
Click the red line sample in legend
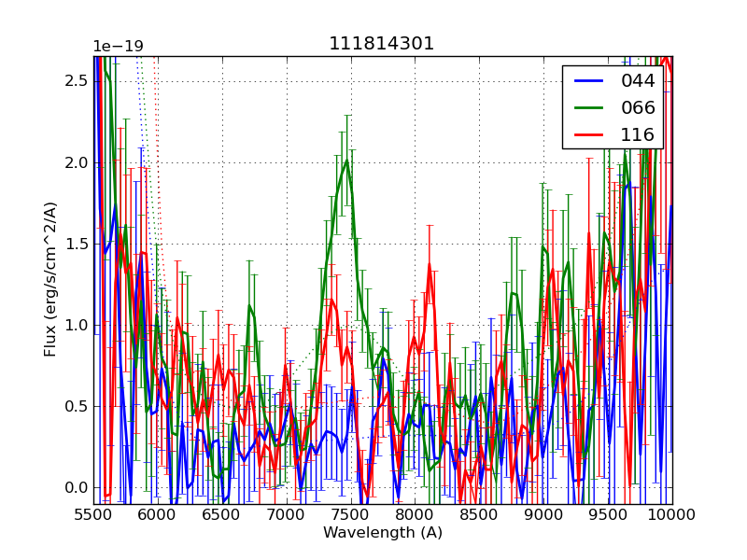(x=588, y=134)
